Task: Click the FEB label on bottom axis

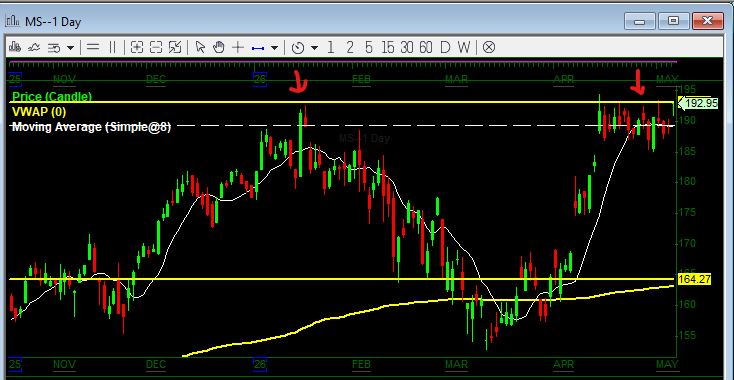Action: 361,364
